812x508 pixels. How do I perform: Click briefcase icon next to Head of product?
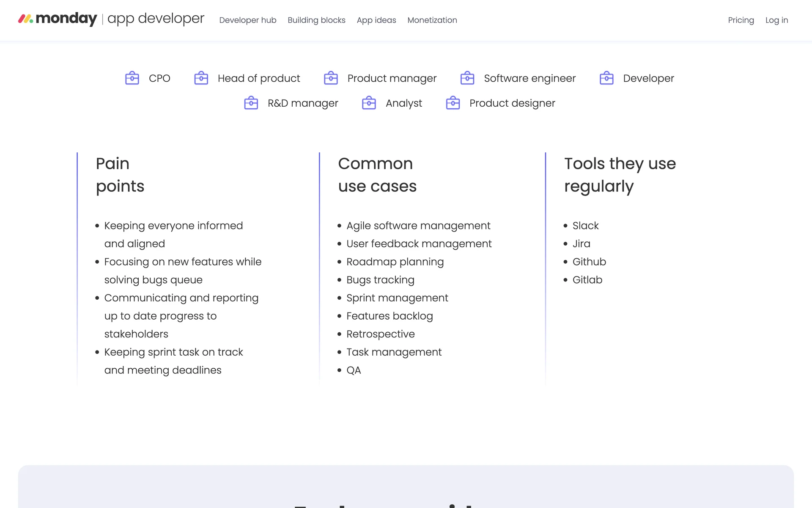[201, 78]
